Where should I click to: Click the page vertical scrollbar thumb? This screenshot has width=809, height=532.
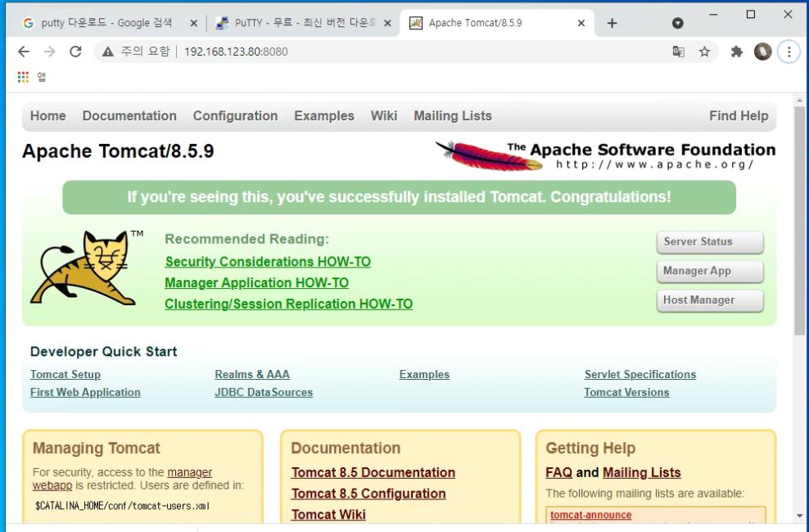pyautogui.click(x=799, y=222)
